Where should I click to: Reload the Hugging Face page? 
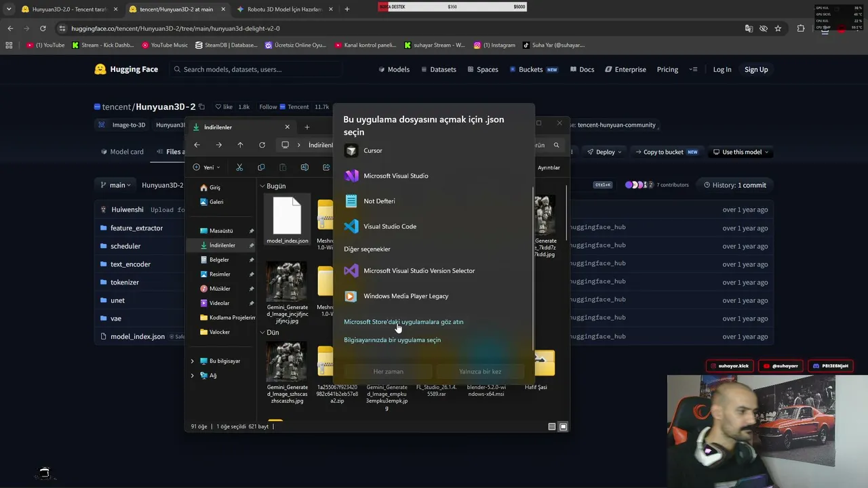[43, 28]
